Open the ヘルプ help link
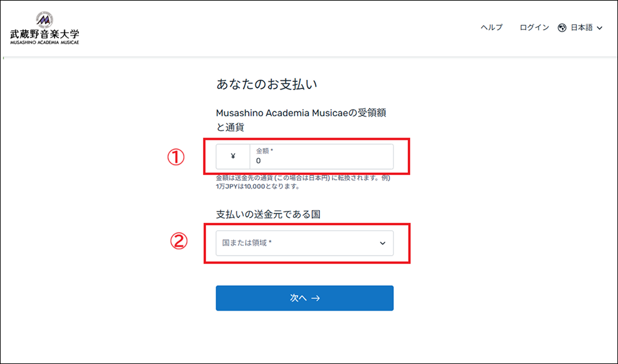Image resolution: width=618 pixels, height=364 pixels. point(491,28)
